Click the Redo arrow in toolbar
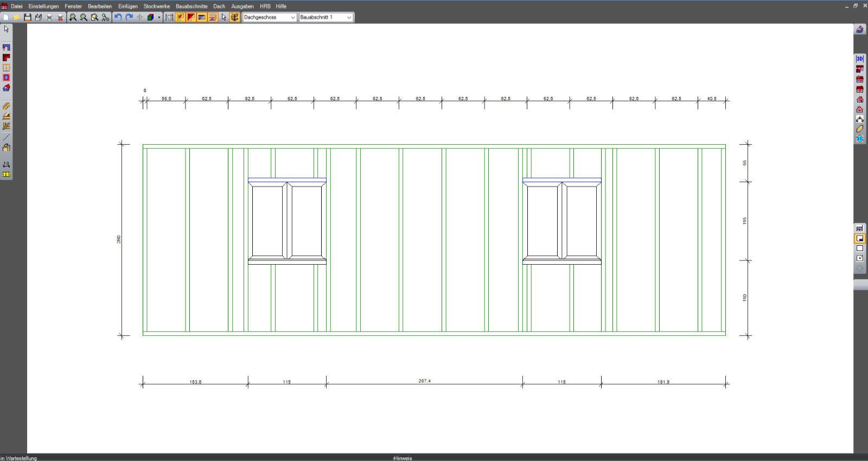Viewport: 868px width, 461px height. click(x=129, y=17)
